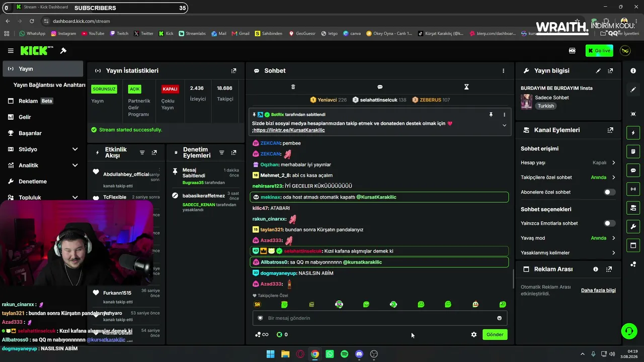Open the YouTube bookmark in bookmarks bar
The image size is (644, 362).
click(x=92, y=34)
